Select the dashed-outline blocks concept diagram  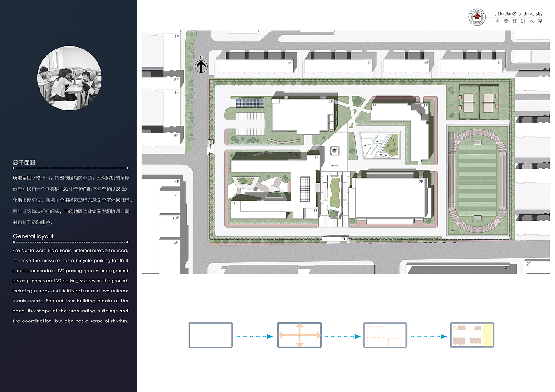385,335
